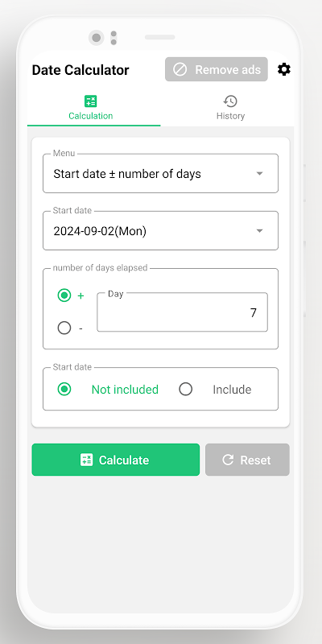Click the calculator icon inside Calculate button
Viewport: 322px width, 644px height.
(86, 460)
